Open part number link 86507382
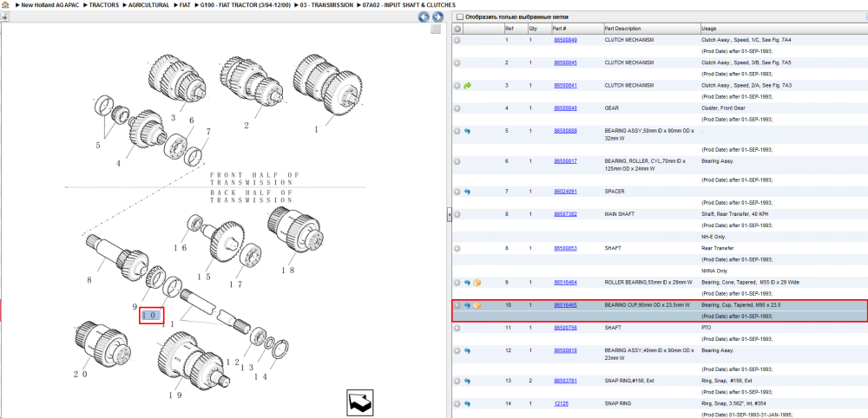 565,214
